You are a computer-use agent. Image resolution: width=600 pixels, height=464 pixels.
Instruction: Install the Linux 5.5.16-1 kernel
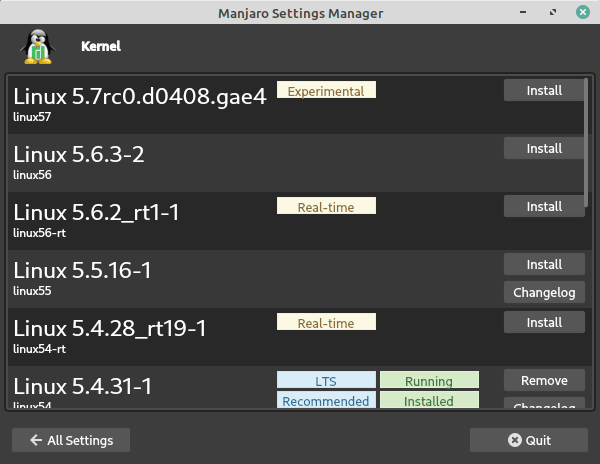click(x=544, y=264)
